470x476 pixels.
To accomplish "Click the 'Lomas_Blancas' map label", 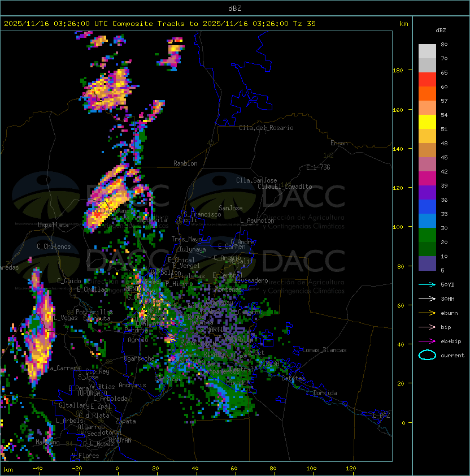I will click(324, 350).
